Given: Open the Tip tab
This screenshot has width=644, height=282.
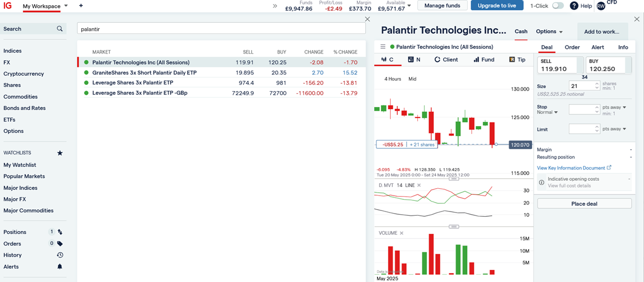Looking at the screenshot, I should coord(517,60).
